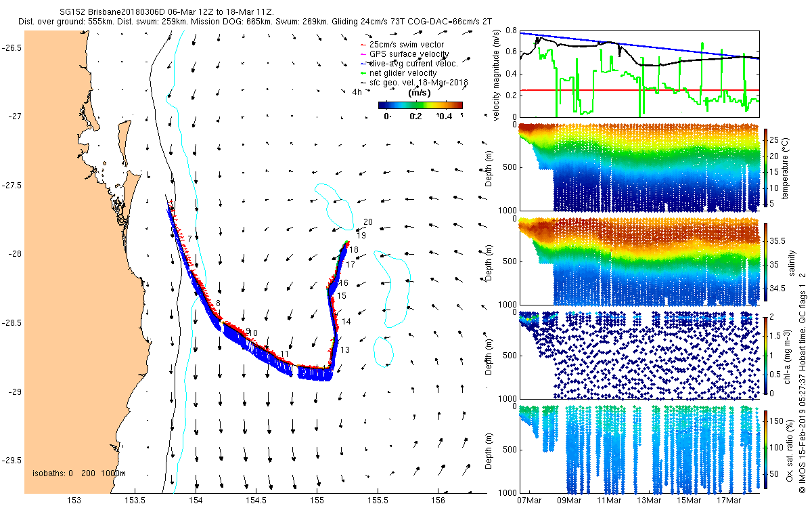
Task: Click the map velocity colorbar (m/s)
Action: tap(420, 105)
